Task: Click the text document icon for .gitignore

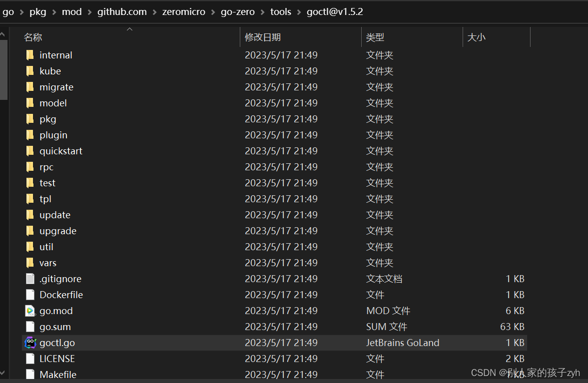Action: point(30,279)
